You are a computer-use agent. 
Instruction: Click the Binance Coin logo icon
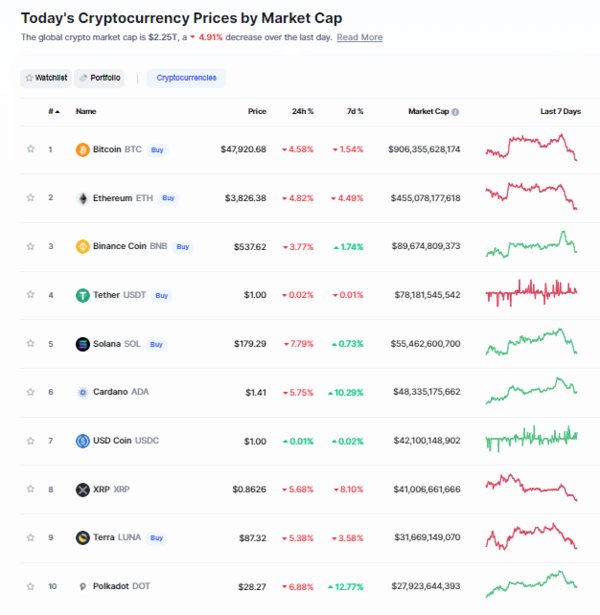[82, 246]
